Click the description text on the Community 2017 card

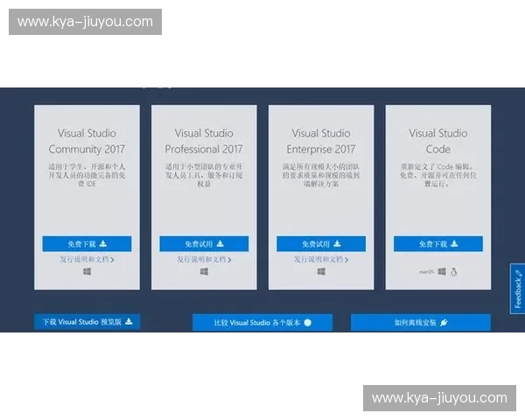click(x=87, y=175)
